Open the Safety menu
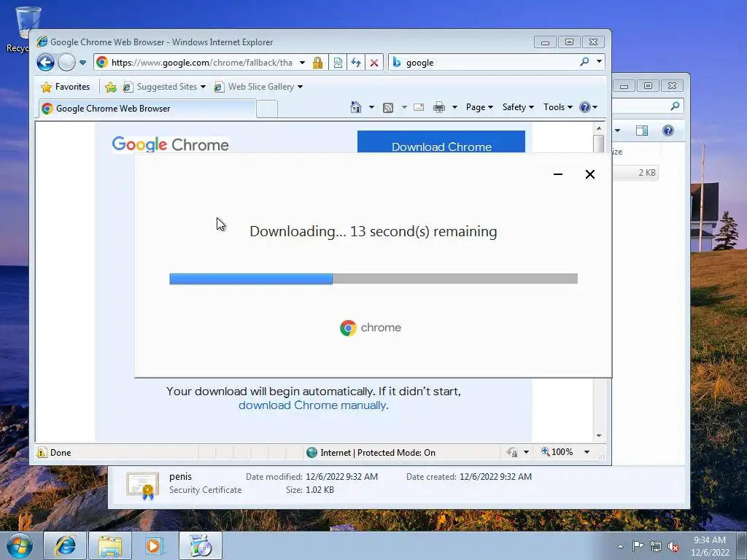 (x=518, y=107)
